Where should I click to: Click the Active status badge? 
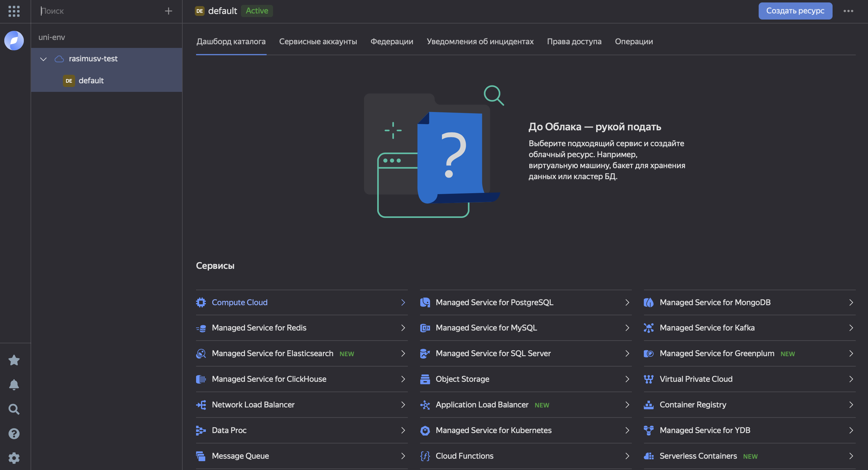pyautogui.click(x=257, y=11)
